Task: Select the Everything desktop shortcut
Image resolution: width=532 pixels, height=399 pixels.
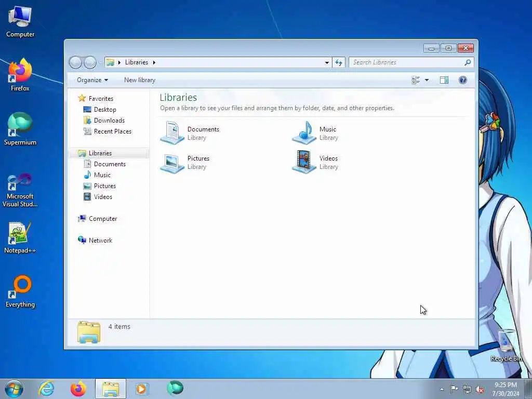Action: [20, 291]
